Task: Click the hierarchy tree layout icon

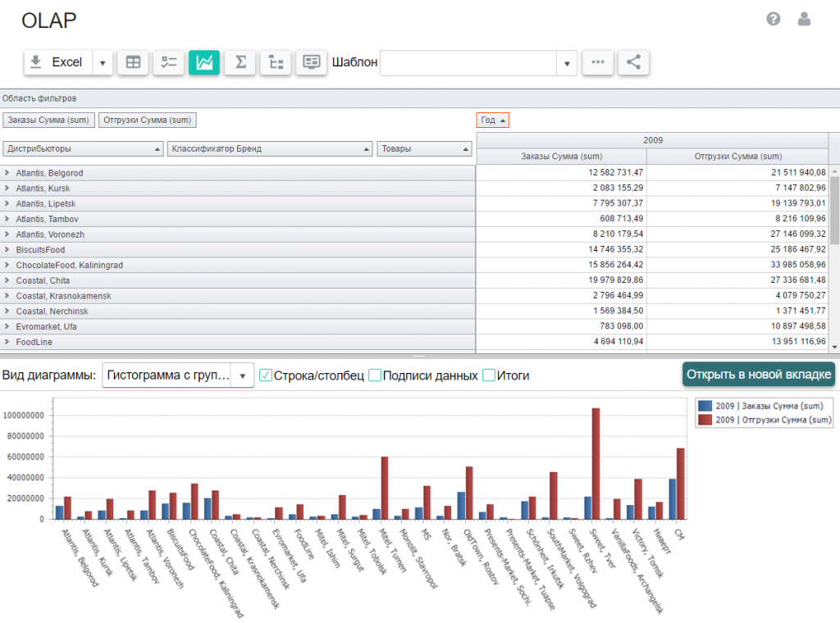Action: pos(276,62)
